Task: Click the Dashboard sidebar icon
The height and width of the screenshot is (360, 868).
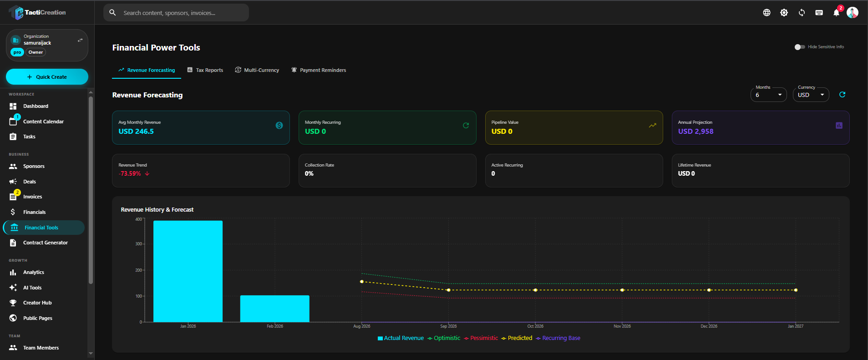Action: click(x=13, y=106)
